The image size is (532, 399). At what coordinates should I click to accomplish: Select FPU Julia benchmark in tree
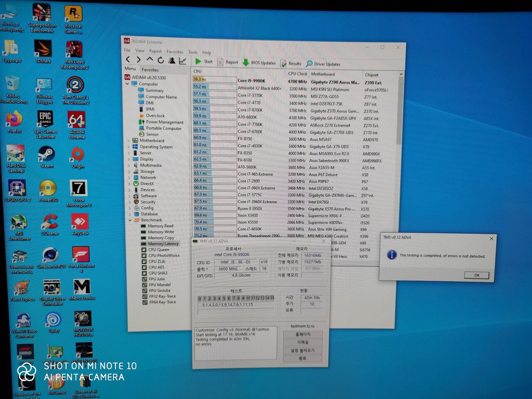click(x=157, y=279)
